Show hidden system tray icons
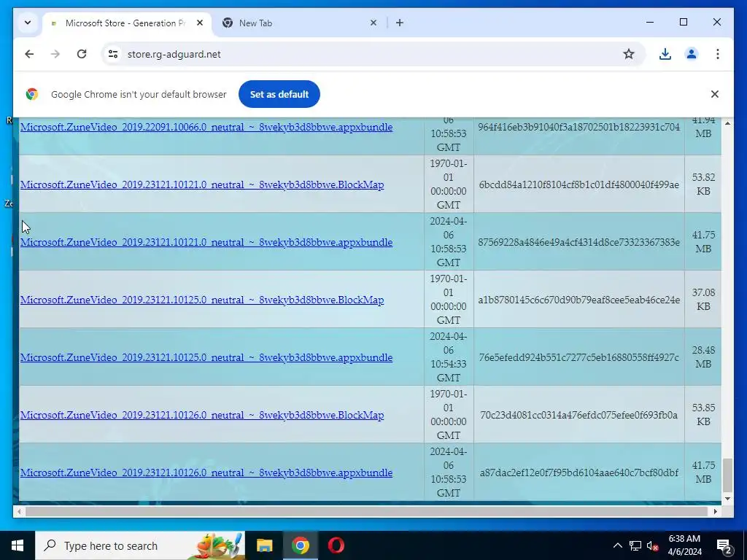The height and width of the screenshot is (560, 747). coord(617,545)
